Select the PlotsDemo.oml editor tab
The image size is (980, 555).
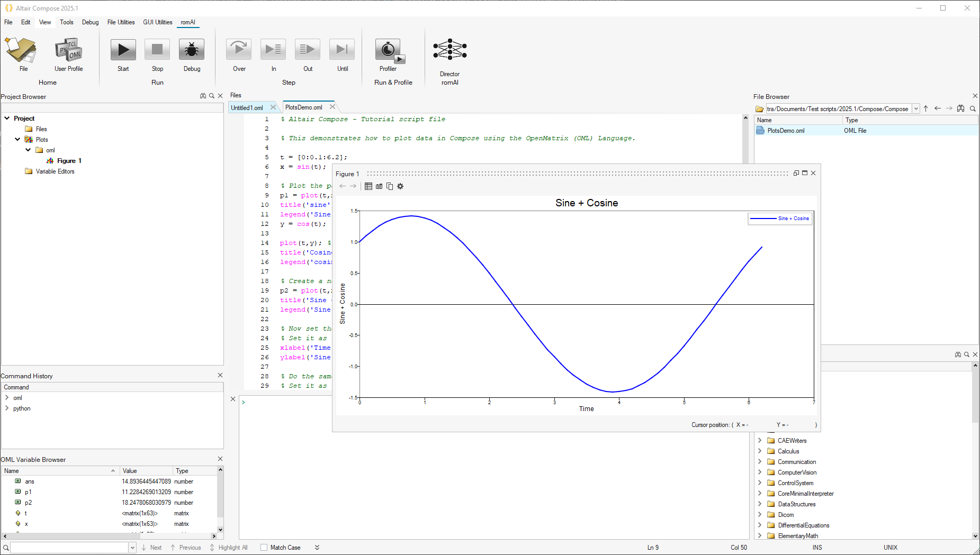304,107
